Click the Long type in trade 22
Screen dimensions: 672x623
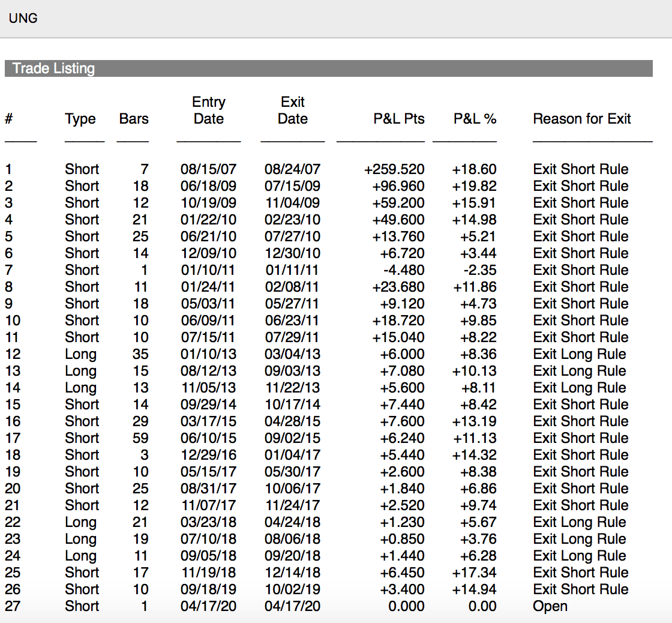pos(80,522)
